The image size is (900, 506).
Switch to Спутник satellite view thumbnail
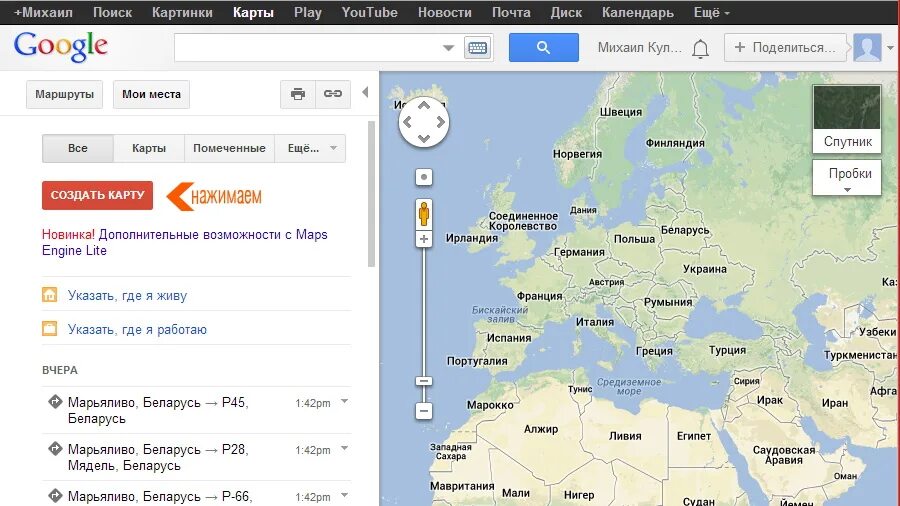847,119
